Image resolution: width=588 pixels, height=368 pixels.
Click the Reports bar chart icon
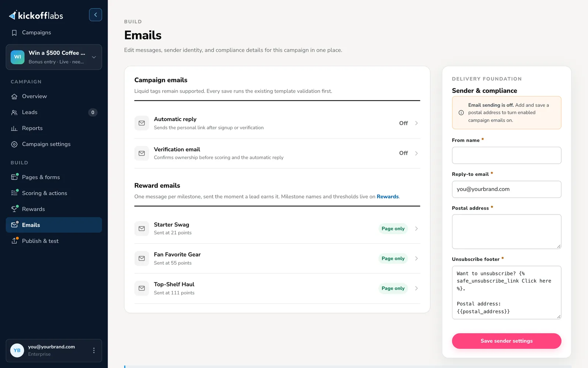tap(14, 128)
